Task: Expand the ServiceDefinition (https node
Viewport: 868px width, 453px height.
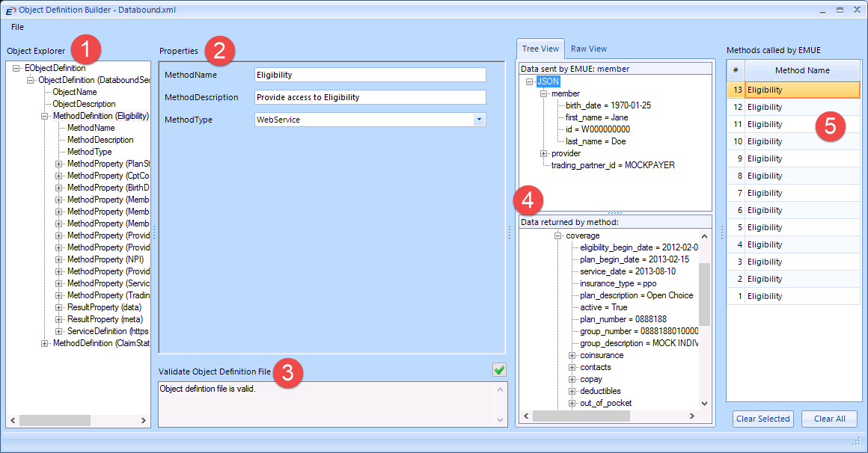Action: tap(58, 331)
